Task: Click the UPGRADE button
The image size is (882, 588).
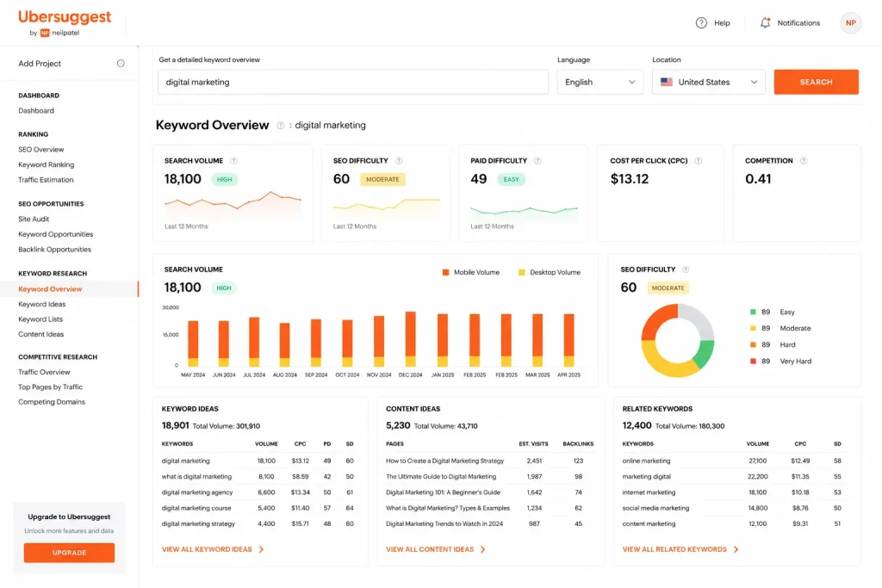Action: point(69,553)
